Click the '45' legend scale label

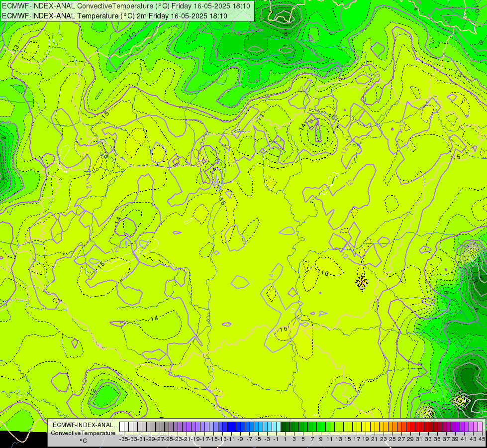click(482, 440)
